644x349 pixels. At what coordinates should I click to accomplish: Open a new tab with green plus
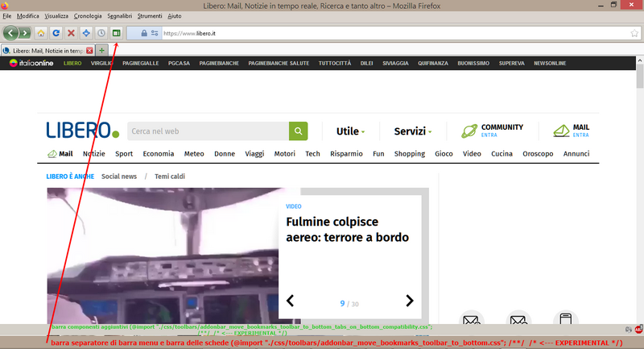pos(101,50)
